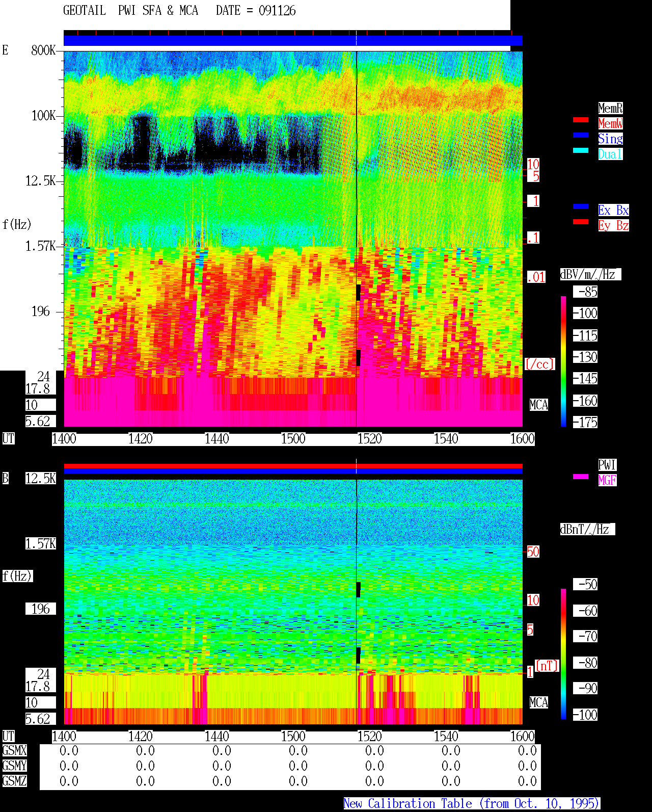This screenshot has width=652, height=812.
Task: Select the Dual legend label
Action: point(610,154)
